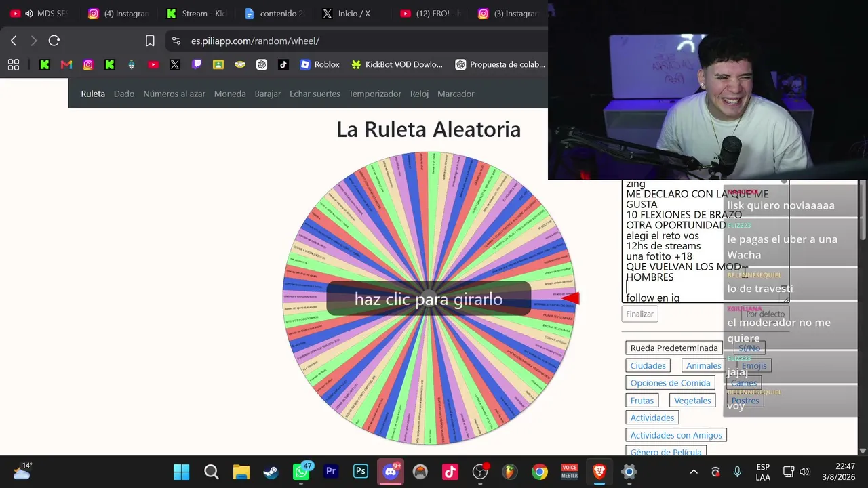Image resolution: width=868 pixels, height=488 pixels.
Task: Bookmark this page with the bookmark icon
Action: coord(150,41)
